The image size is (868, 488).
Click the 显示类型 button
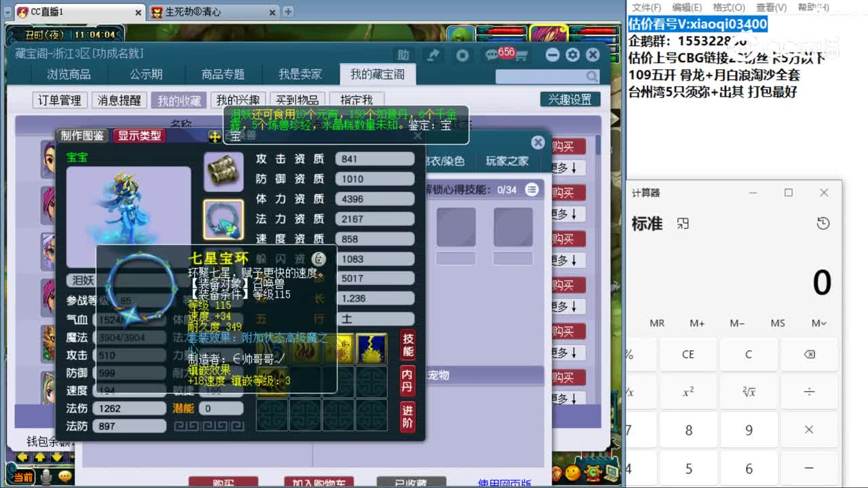click(x=139, y=136)
